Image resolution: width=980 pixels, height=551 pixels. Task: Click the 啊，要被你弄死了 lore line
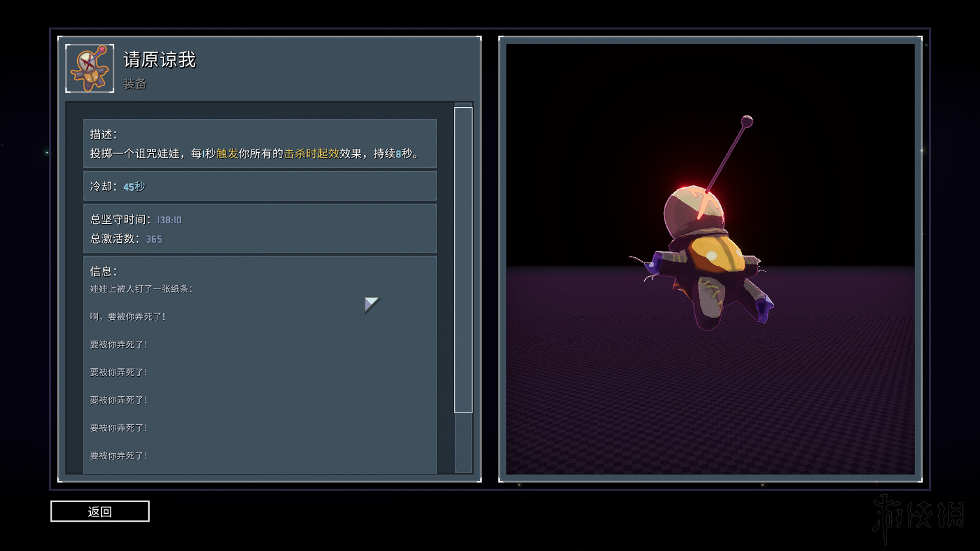point(128,317)
